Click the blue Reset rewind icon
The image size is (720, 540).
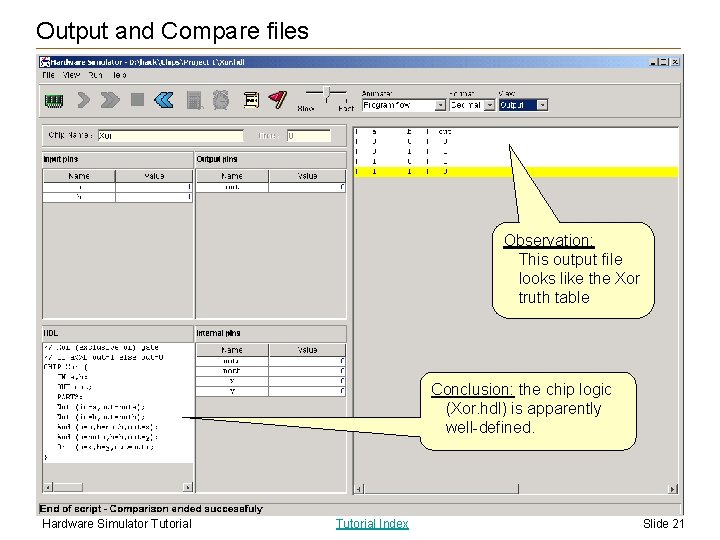tap(164, 100)
